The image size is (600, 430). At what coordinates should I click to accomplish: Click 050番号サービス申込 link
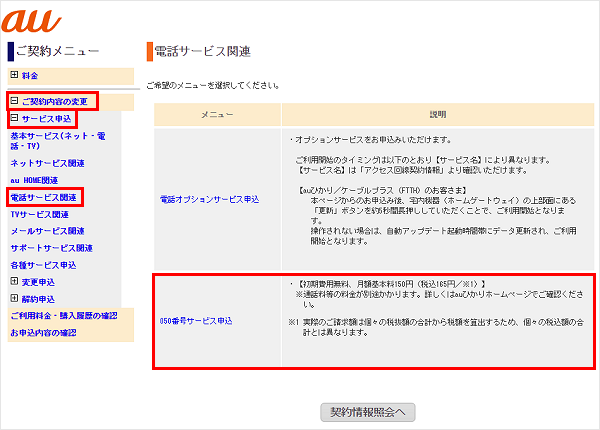tap(196, 320)
